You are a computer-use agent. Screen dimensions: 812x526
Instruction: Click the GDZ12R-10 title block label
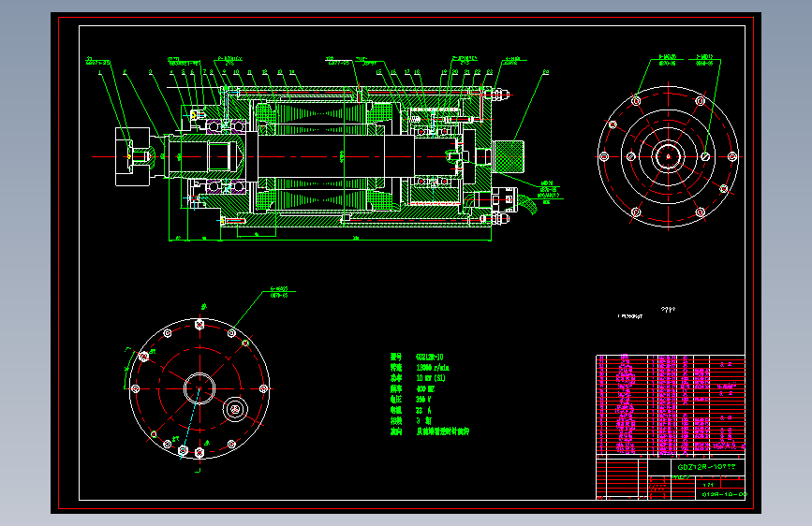click(706, 466)
